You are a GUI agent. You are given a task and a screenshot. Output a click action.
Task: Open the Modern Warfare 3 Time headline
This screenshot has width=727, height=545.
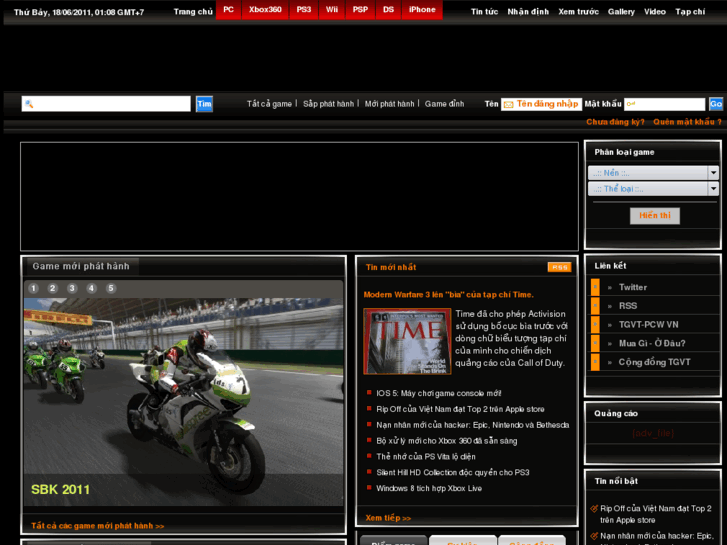click(448, 295)
